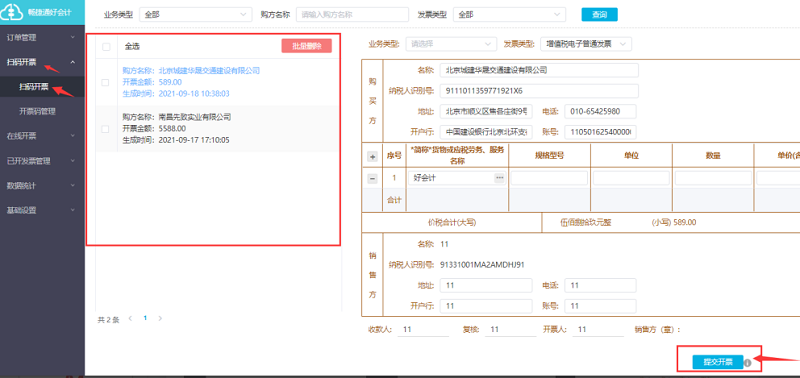Check the 北京城建华晟交通建设有限公司 record checkbox
800x378 pixels.
[105, 82]
